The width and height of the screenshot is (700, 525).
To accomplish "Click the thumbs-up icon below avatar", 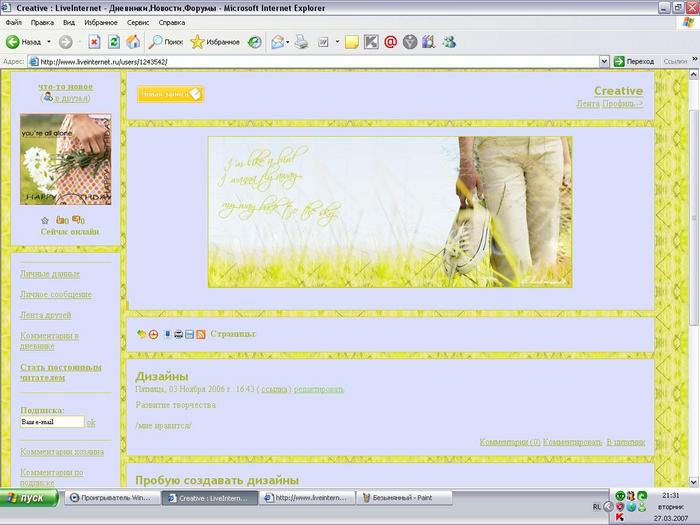I will tap(62, 220).
